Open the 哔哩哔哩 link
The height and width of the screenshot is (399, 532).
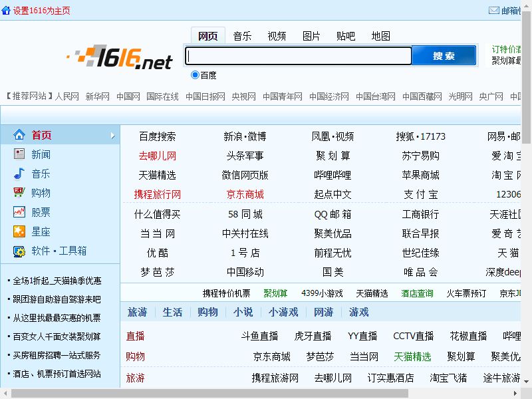tap(332, 175)
